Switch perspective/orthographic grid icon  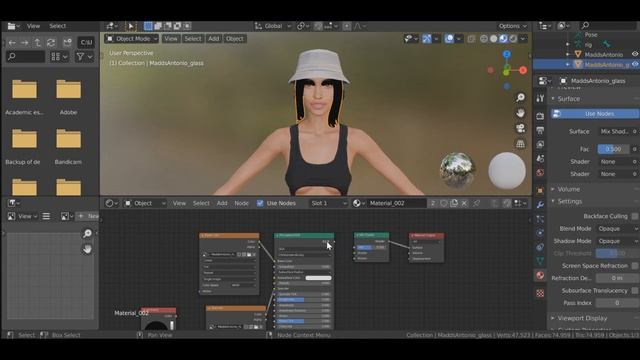tap(520, 144)
